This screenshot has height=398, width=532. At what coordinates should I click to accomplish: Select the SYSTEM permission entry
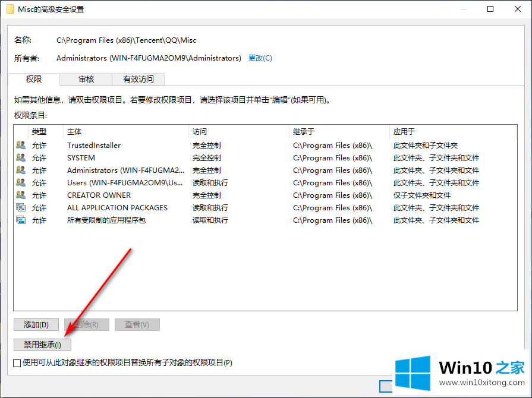tap(265, 157)
